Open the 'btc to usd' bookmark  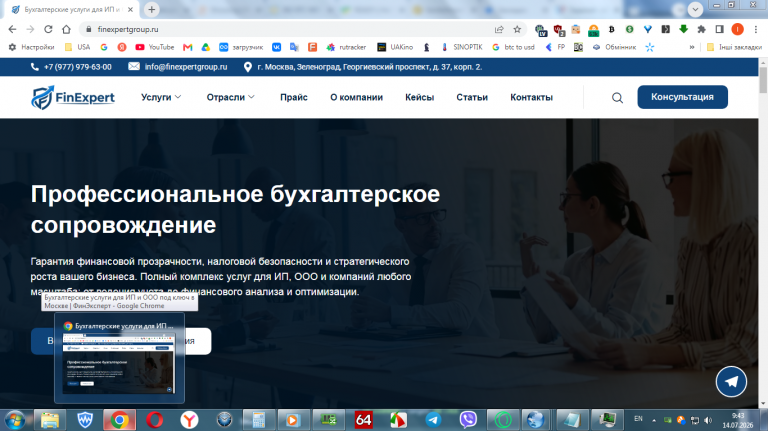click(x=513, y=47)
